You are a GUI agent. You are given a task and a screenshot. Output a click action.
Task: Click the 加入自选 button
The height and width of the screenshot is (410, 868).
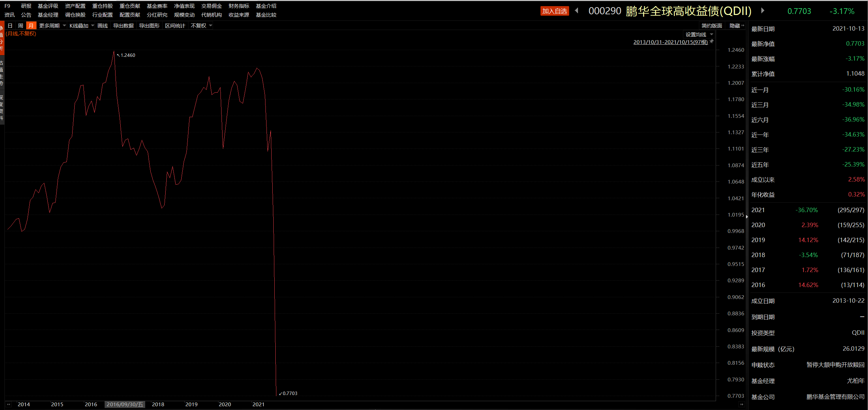pos(554,11)
